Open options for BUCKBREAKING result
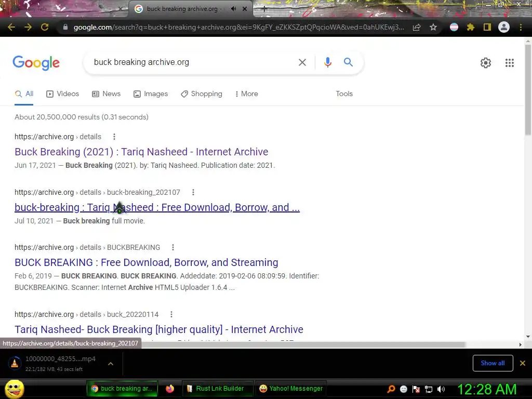 coord(173,247)
